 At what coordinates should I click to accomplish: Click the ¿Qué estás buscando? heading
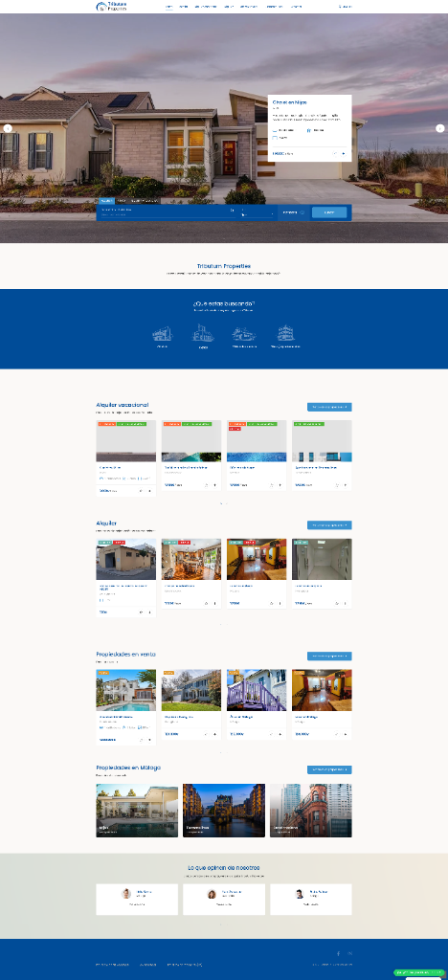coord(224,303)
